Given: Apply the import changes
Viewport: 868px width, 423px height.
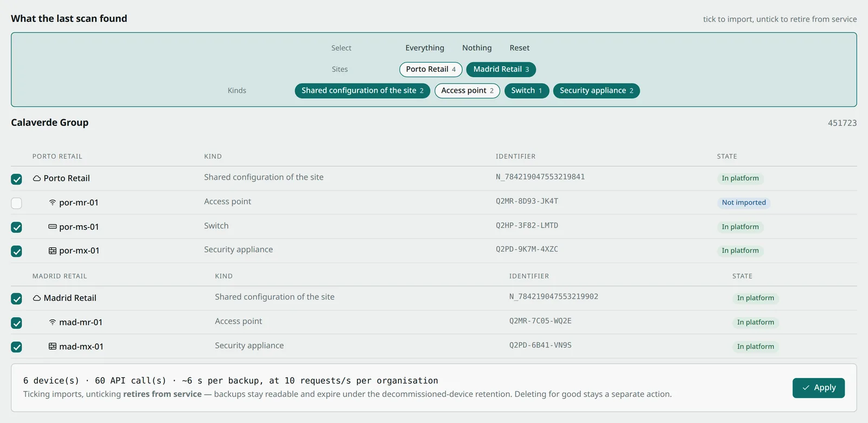Looking at the screenshot, I should point(819,388).
